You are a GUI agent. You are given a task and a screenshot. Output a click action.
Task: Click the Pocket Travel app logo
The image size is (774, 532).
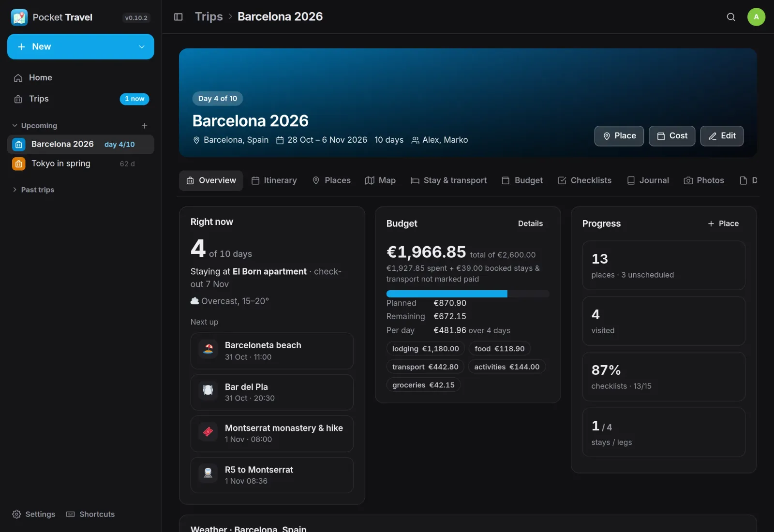(19, 17)
